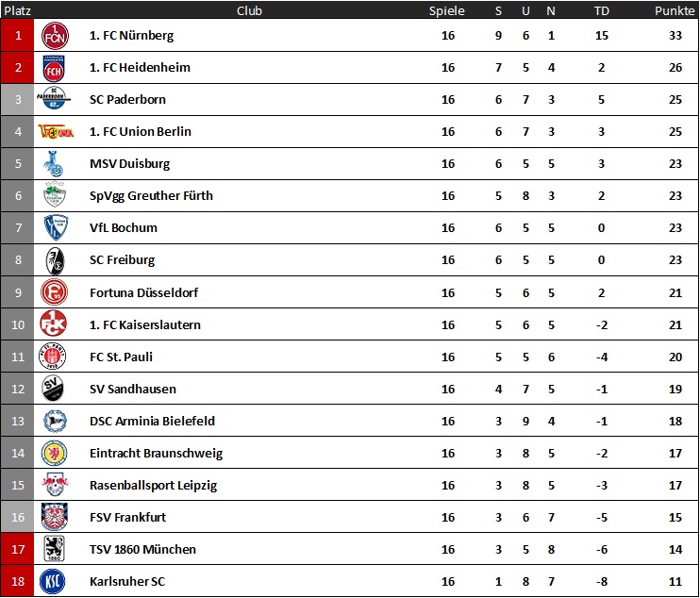Image resolution: width=700 pixels, height=598 pixels.
Task: Select the 1. FC Kaiserslautern logo
Action: tap(54, 324)
